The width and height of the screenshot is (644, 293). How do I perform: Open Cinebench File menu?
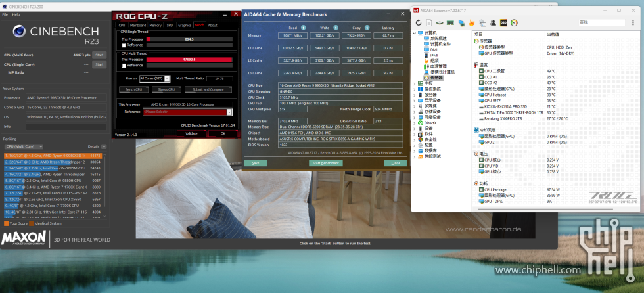click(5, 14)
